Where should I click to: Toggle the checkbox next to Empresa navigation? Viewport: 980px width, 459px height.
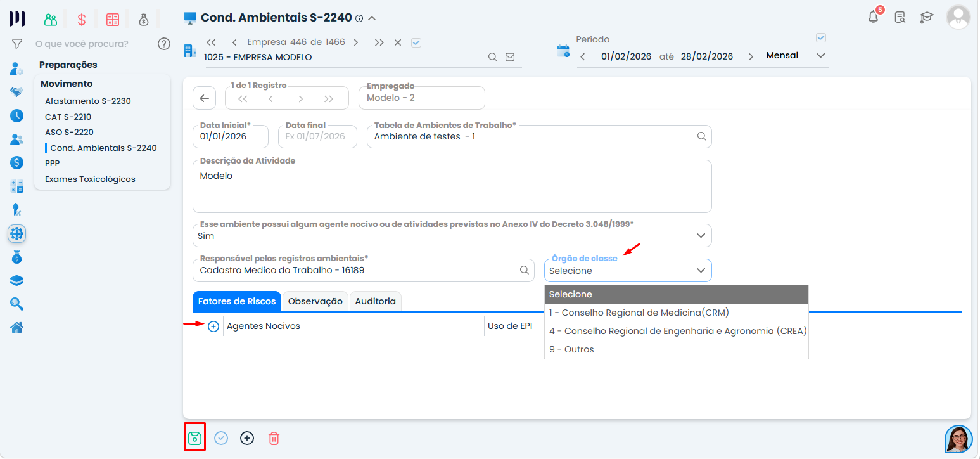(x=416, y=42)
